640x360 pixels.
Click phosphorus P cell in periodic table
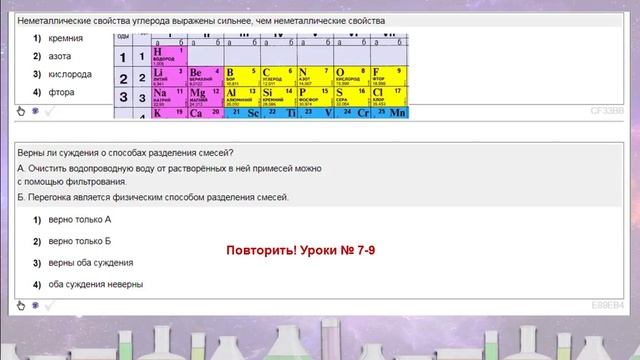coord(315,97)
